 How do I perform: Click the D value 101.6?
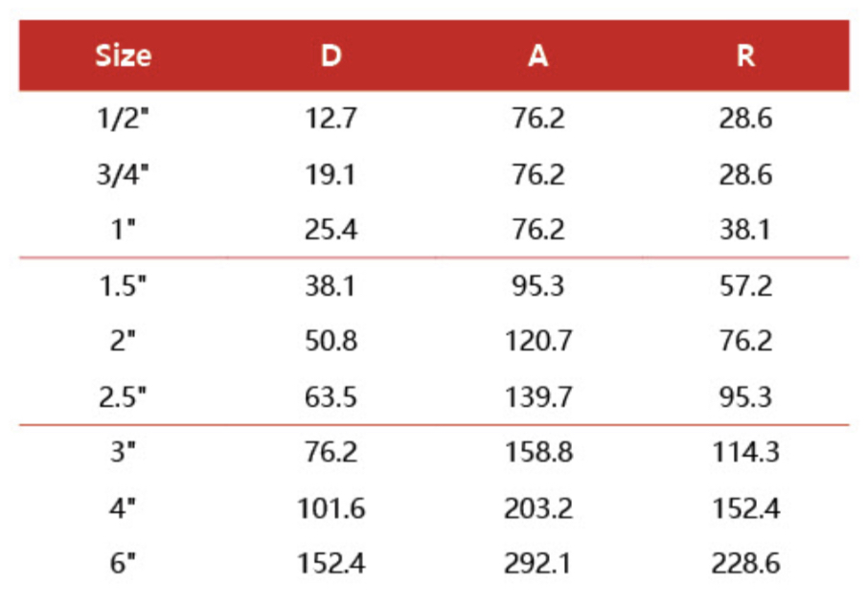pos(331,507)
